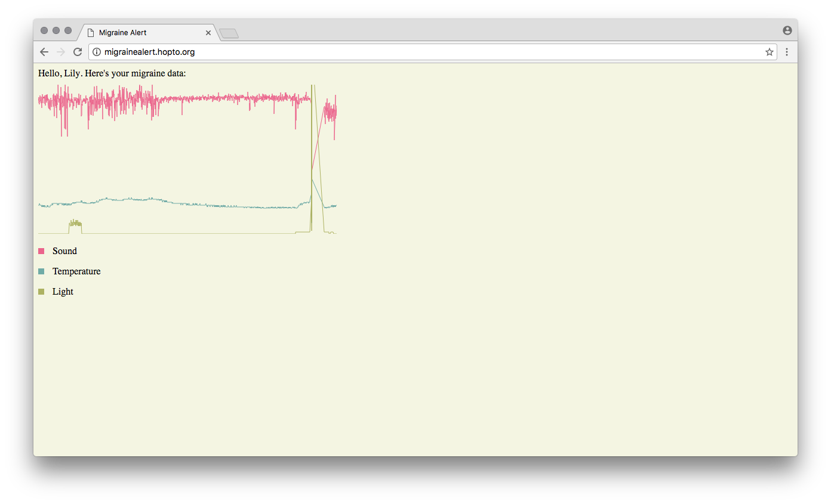The image size is (831, 504).
Task: Click the pink Sound legend marker
Action: (x=41, y=251)
